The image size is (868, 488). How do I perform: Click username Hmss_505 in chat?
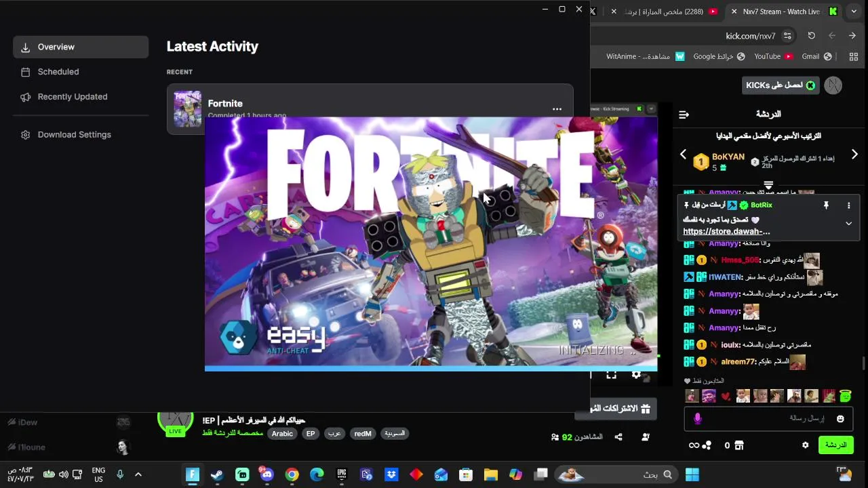point(740,260)
